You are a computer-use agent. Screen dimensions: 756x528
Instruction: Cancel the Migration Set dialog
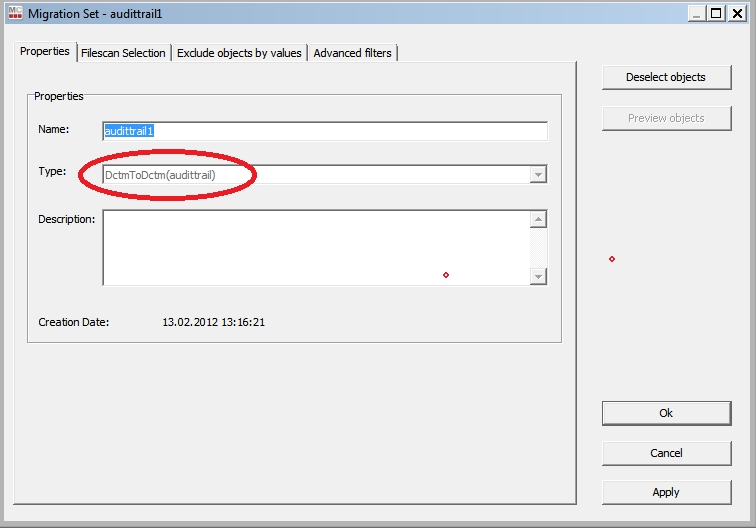click(x=666, y=453)
